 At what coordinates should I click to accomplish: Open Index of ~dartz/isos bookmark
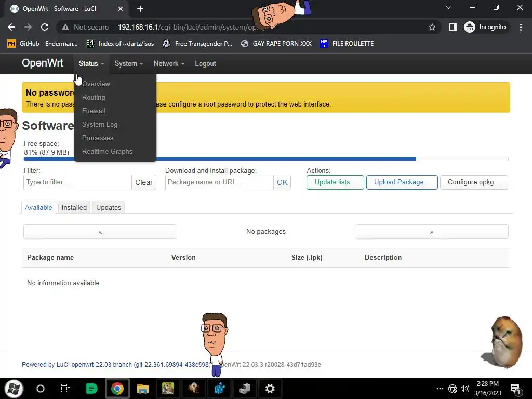[x=120, y=44]
